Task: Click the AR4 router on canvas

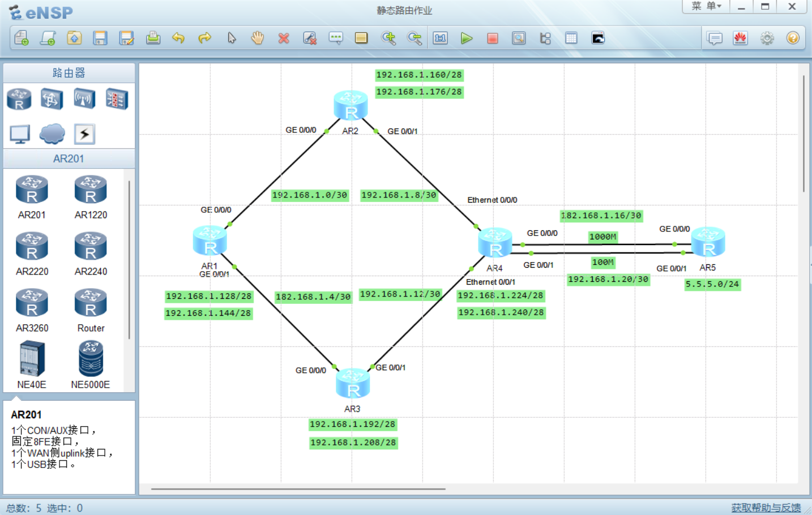Action: click(x=495, y=243)
